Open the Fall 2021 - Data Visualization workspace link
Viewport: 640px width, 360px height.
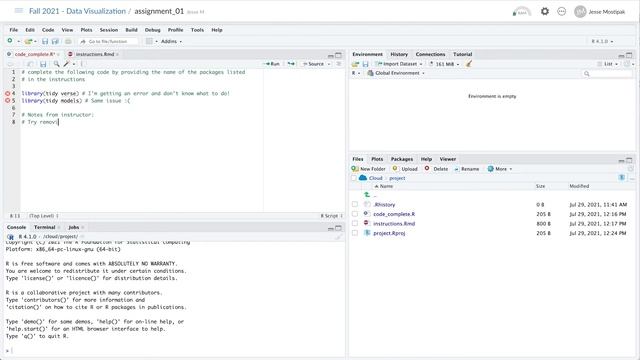click(77, 11)
